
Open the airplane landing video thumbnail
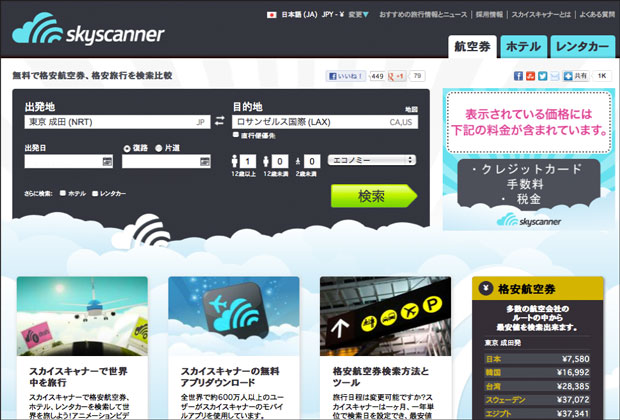[82, 316]
